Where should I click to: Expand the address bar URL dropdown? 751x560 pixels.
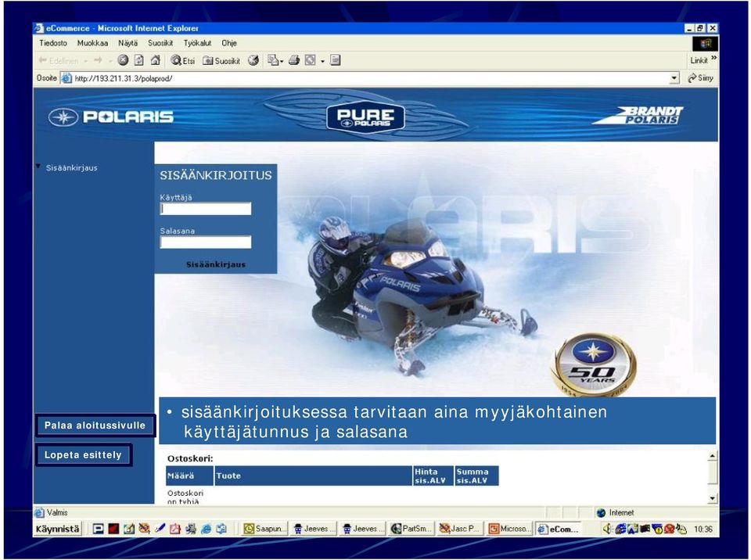(674, 78)
